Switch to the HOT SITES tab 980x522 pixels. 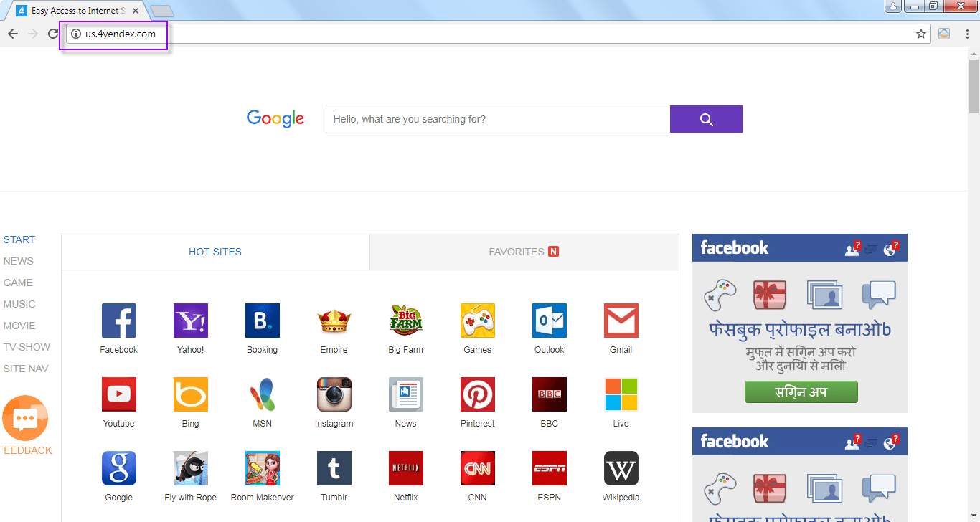(x=215, y=252)
